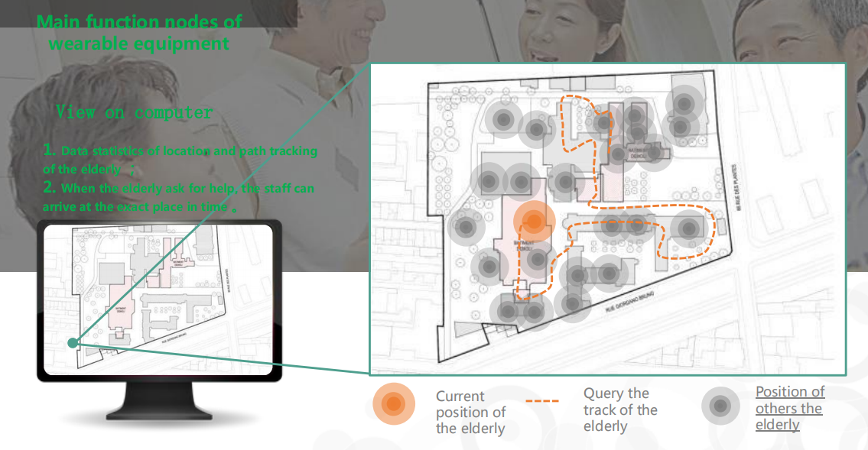The image size is (868, 450).
Task: Select the green dot on the monitor map
Action: [73, 343]
